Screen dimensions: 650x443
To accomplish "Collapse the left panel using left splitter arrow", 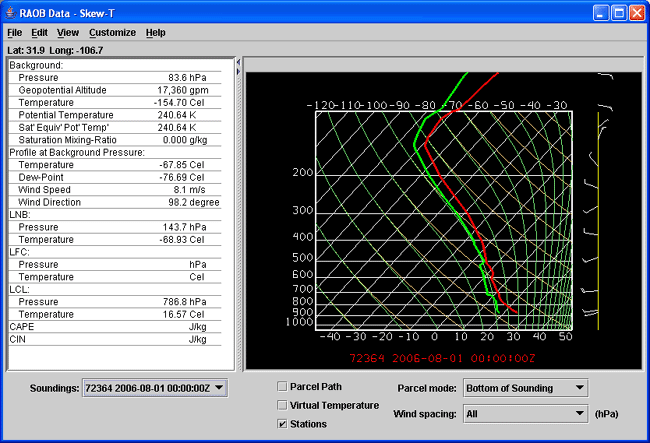I will [239, 61].
